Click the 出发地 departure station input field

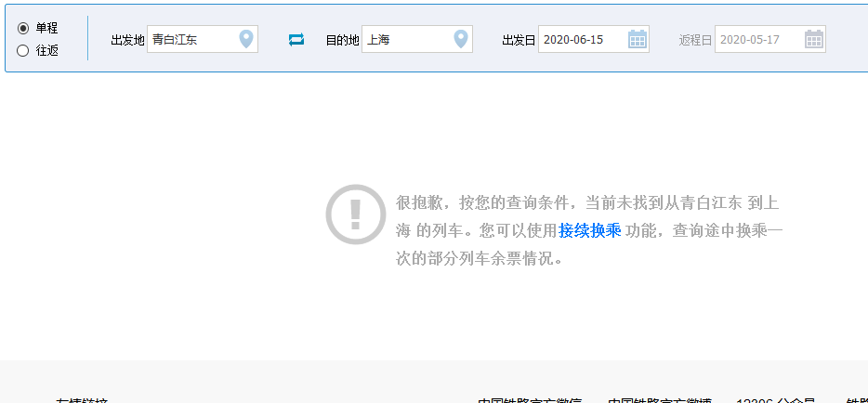(x=203, y=39)
